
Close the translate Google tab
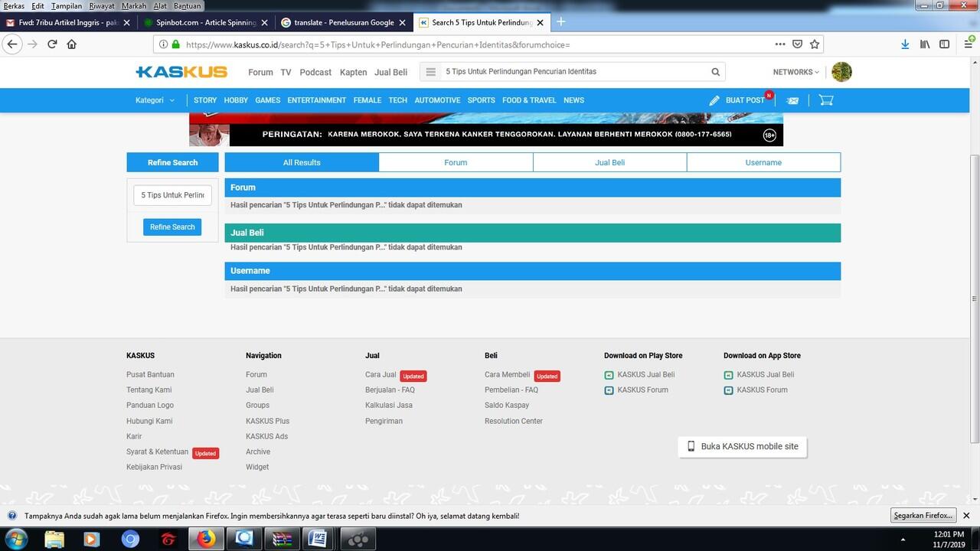click(x=402, y=23)
